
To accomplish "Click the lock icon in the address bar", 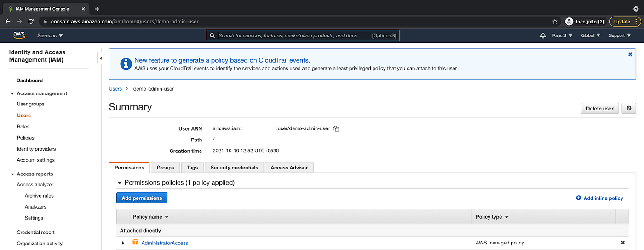I will (45, 22).
